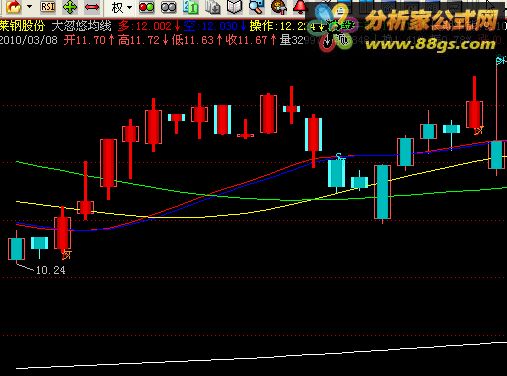Click the www.88gs.com website link
Image resolution: width=507 pixels, height=376 pixels.
pyautogui.click(x=430, y=43)
